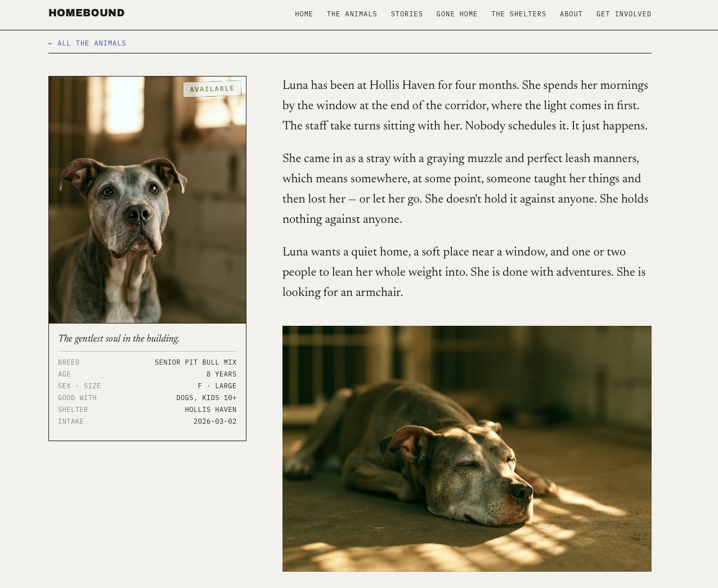This screenshot has width=718, height=588.
Task: Click GET INVOLVED in navigation
Action: coord(623,14)
